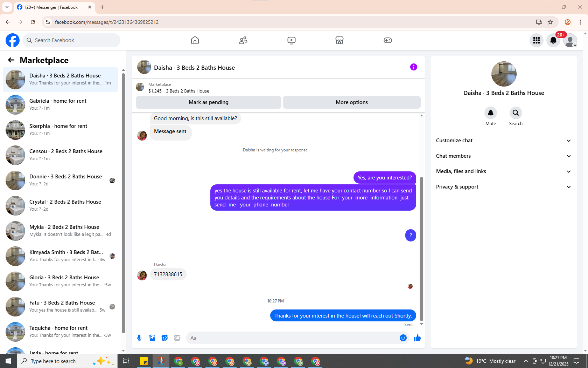The height and width of the screenshot is (368, 588).
Task: Send a voice clip with microphone icon
Action: click(x=139, y=338)
